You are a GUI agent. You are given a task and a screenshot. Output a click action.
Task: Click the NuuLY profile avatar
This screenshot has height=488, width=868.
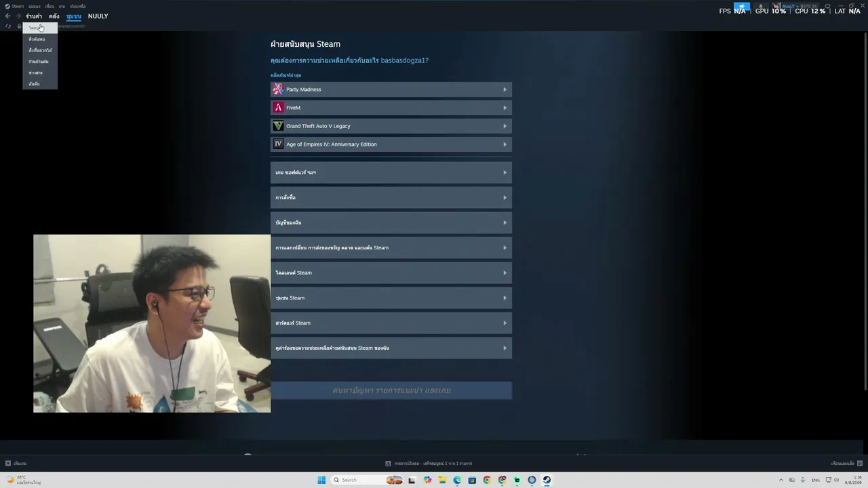[776, 7]
